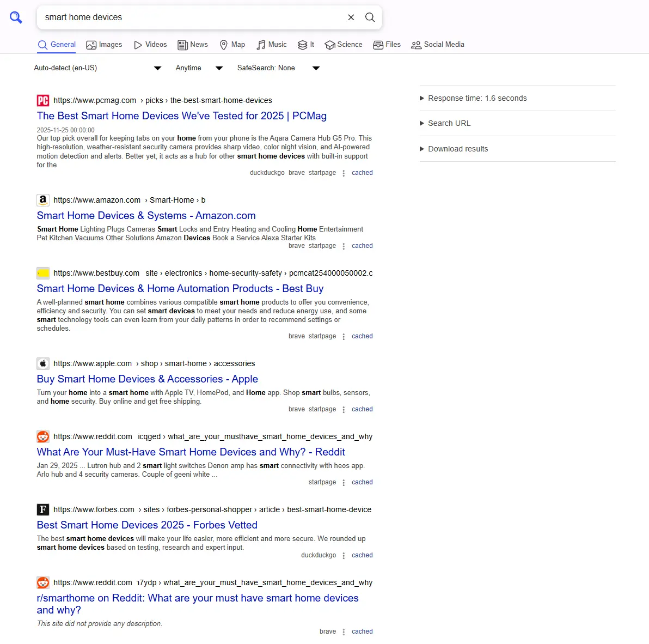The height and width of the screenshot is (644, 649).
Task: Clear the search query with X
Action: tap(351, 17)
